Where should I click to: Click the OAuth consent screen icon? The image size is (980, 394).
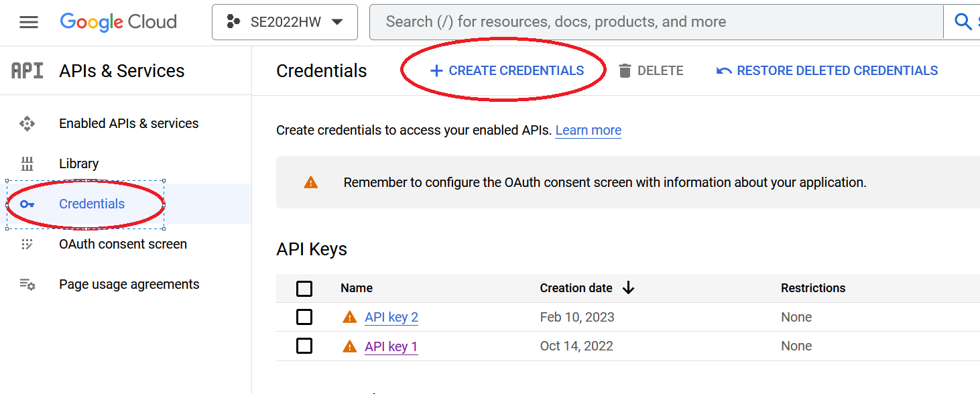[x=27, y=244]
